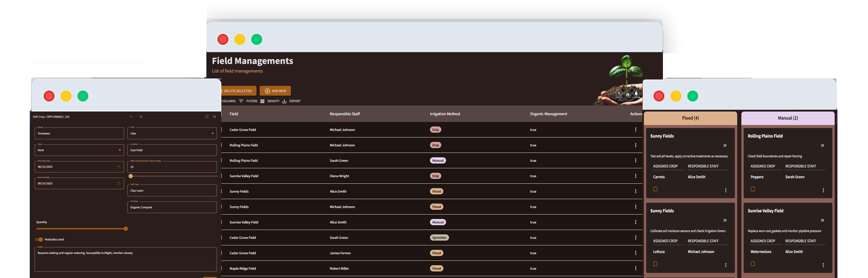868x278 pixels.
Task: Click the Quantity slider handle
Action: tap(126, 229)
